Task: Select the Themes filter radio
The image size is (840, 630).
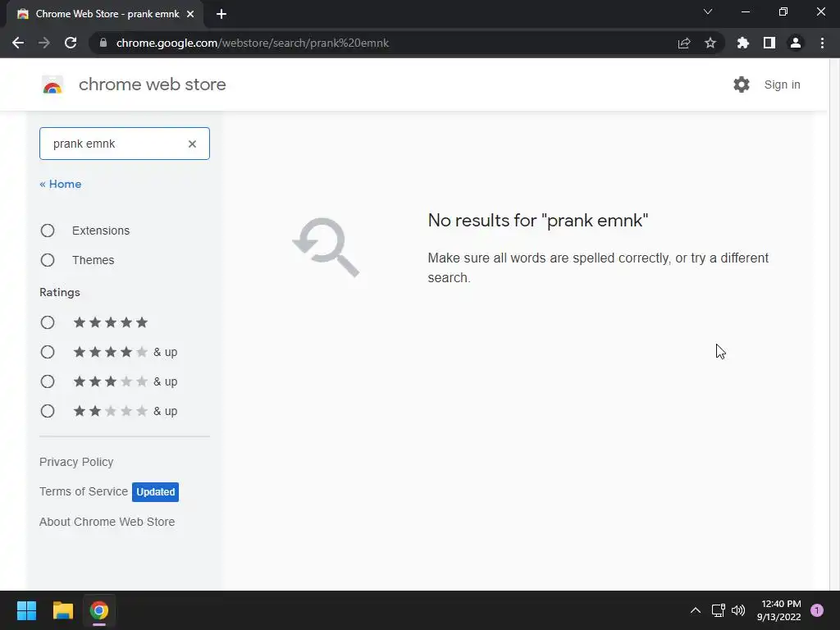Action: pos(48,260)
